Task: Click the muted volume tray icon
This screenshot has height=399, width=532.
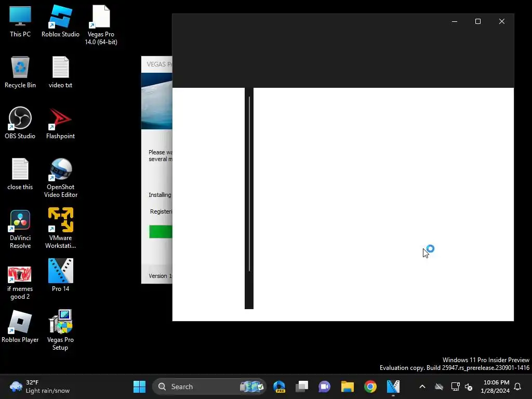Action: point(469,387)
